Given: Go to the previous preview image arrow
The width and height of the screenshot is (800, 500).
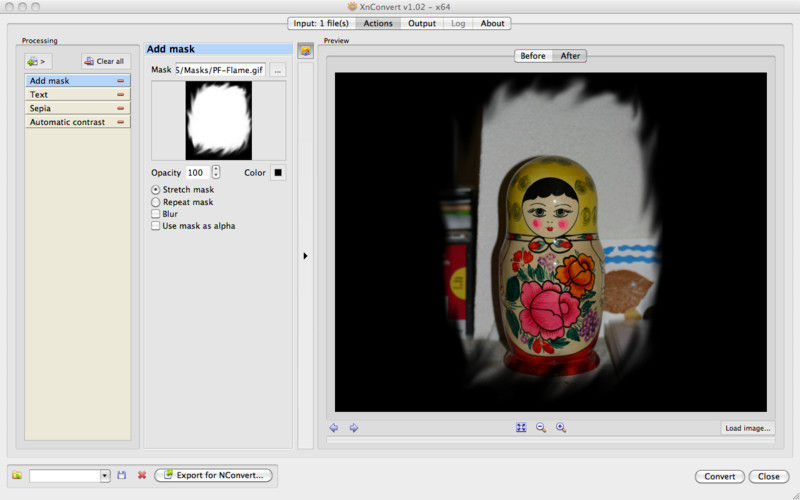Looking at the screenshot, I should [334, 428].
